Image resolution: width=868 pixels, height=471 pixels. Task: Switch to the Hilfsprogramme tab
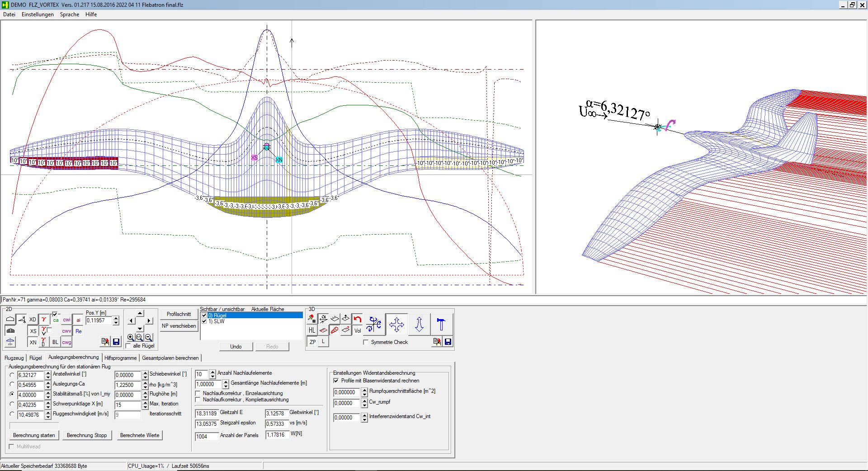[120, 358]
